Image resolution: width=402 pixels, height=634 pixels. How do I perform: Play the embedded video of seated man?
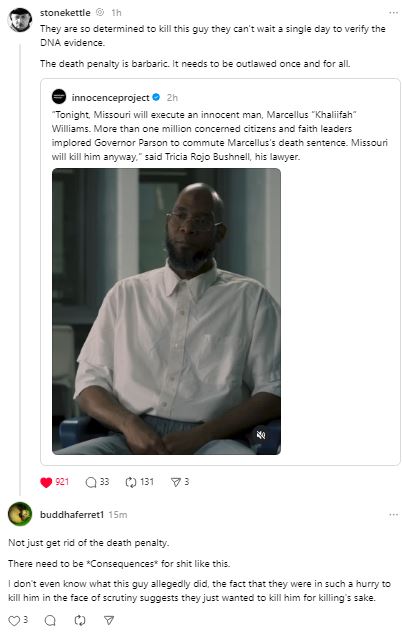point(166,311)
